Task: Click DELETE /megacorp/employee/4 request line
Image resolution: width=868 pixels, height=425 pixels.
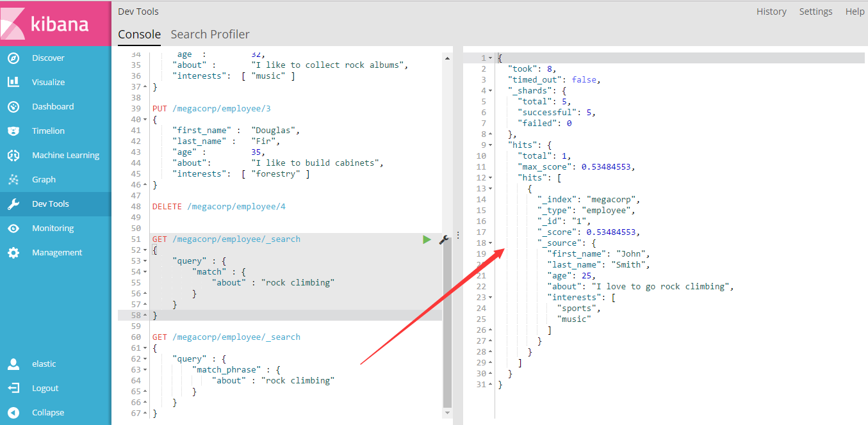Action: pos(219,207)
